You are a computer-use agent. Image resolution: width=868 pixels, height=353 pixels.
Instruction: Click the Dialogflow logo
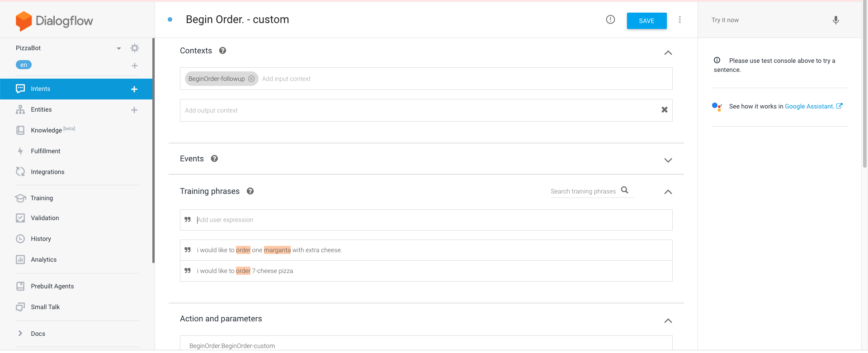coord(54,21)
